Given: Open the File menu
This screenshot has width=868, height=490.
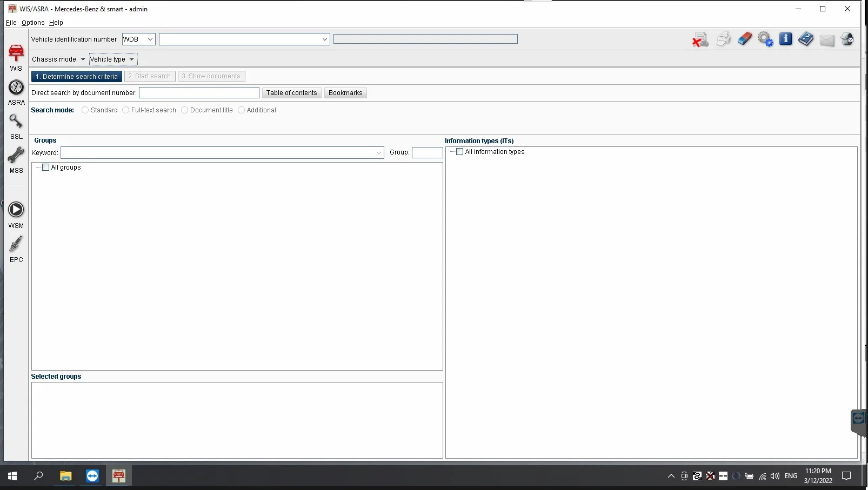Looking at the screenshot, I should [x=11, y=23].
